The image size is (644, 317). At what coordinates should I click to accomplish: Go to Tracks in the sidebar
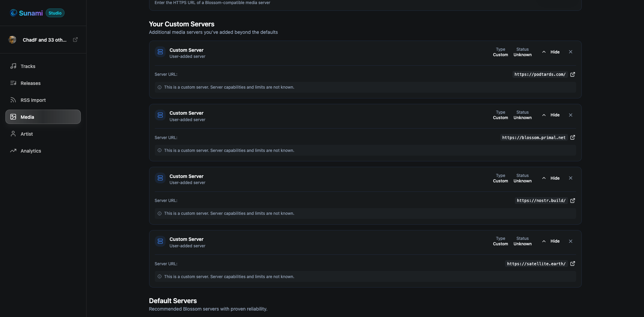click(x=28, y=66)
